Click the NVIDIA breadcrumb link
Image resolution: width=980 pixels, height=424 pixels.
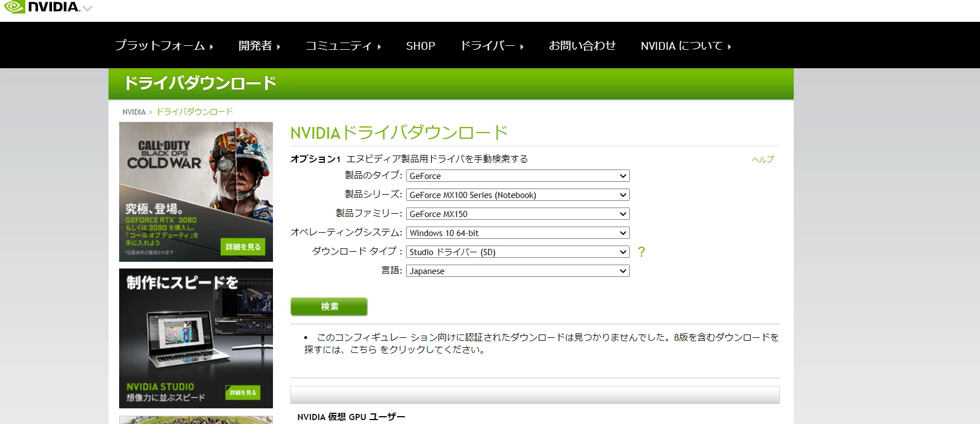pyautogui.click(x=134, y=112)
